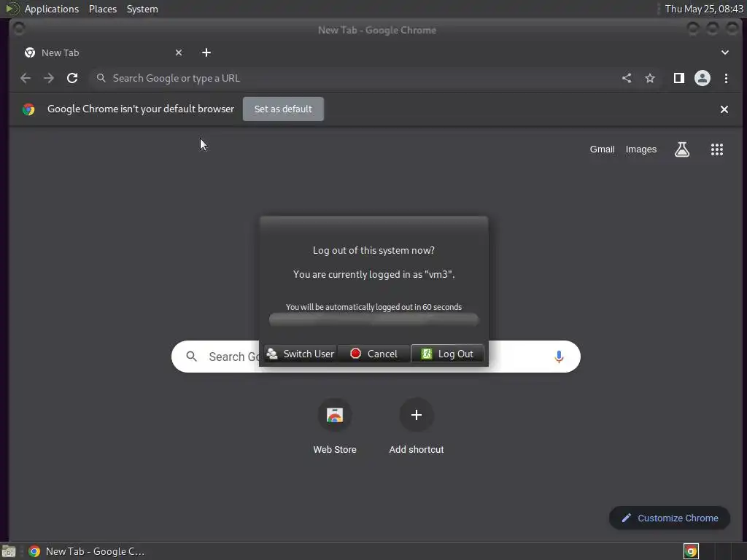Viewport: 747px width, 560px height.
Task: Open the Google apps grid
Action: [x=717, y=149]
